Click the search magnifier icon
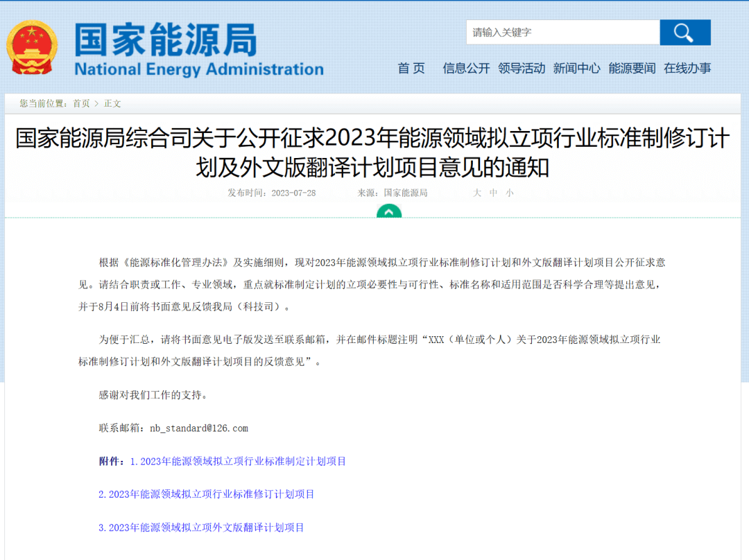The image size is (749, 560). pyautogui.click(x=685, y=32)
